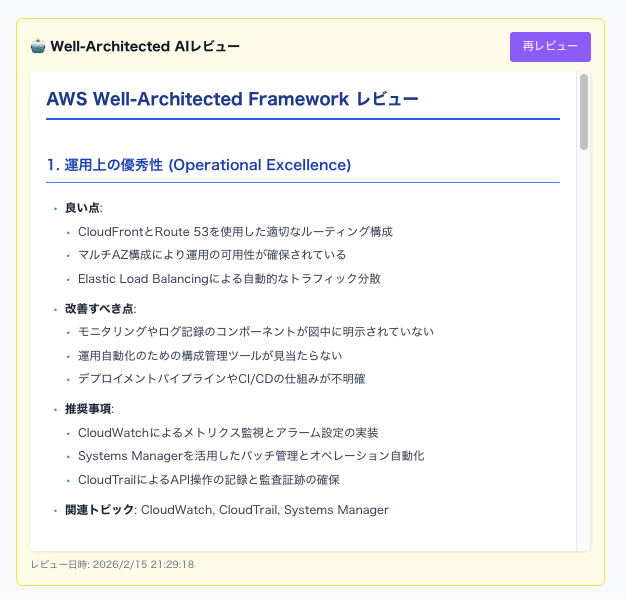
Task: Click the 1. 運用上の優秀性 section heading
Action: (x=198, y=164)
